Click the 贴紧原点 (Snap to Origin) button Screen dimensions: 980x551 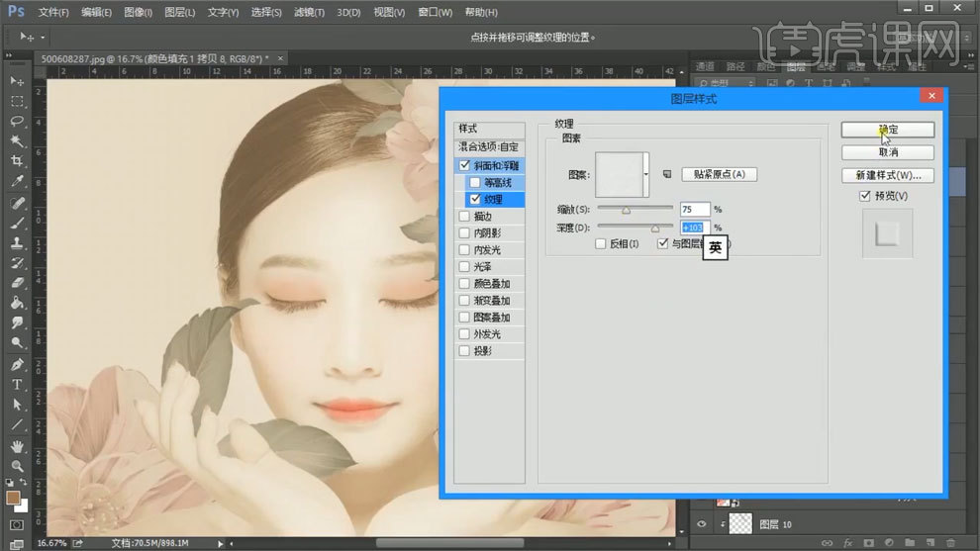click(719, 174)
